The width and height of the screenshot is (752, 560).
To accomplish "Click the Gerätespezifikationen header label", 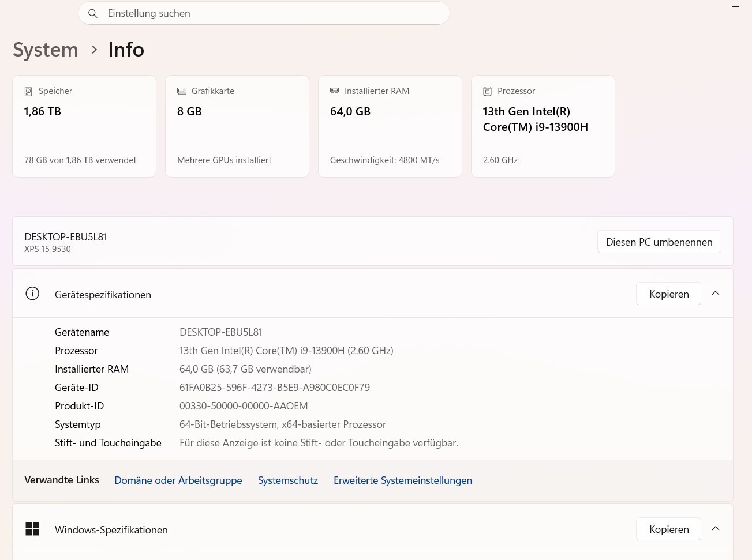I will click(103, 295).
